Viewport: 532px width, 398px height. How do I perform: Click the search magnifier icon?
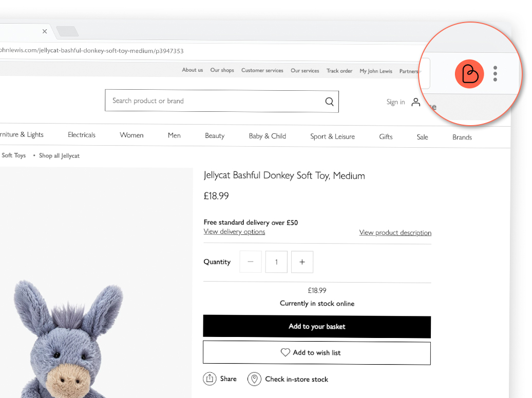pos(329,102)
